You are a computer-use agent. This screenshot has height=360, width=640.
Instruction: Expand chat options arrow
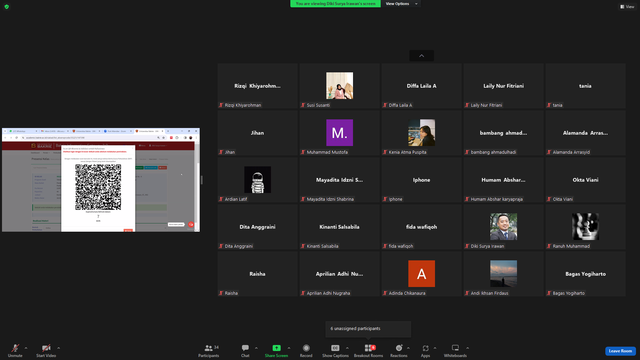coord(256,348)
